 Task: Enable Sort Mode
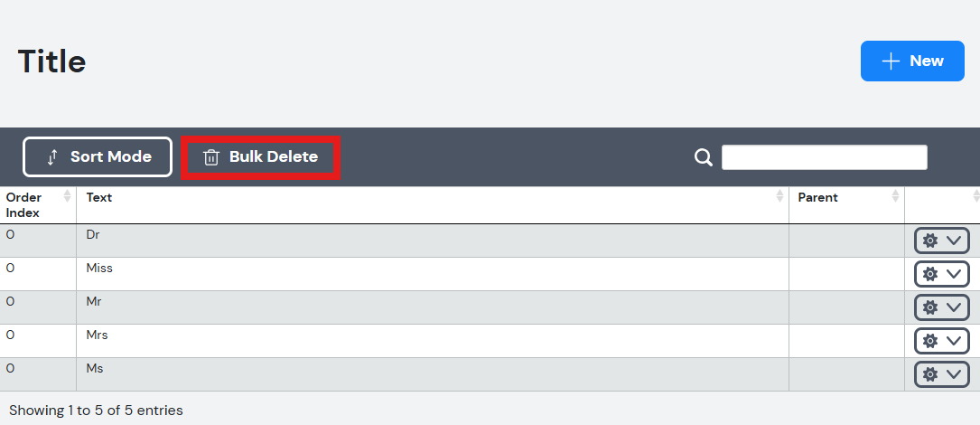tap(98, 157)
